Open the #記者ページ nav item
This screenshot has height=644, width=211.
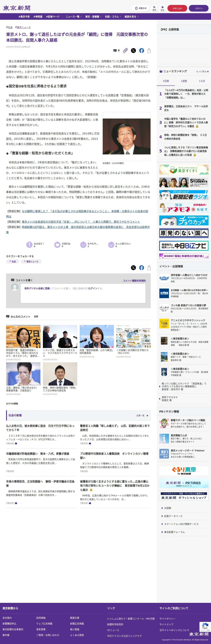tap(53, 16)
